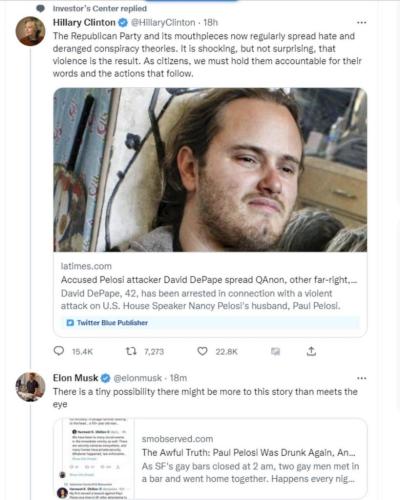Click Elon Musk's verified badge
The image size is (400, 500).
(x=106, y=378)
